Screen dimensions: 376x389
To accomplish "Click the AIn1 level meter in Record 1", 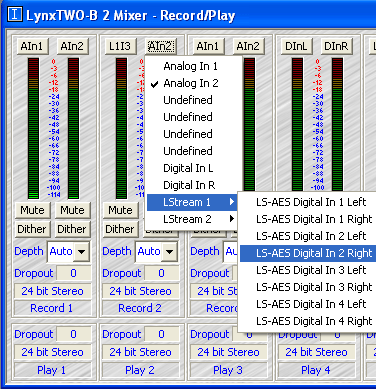I will coord(33,128).
